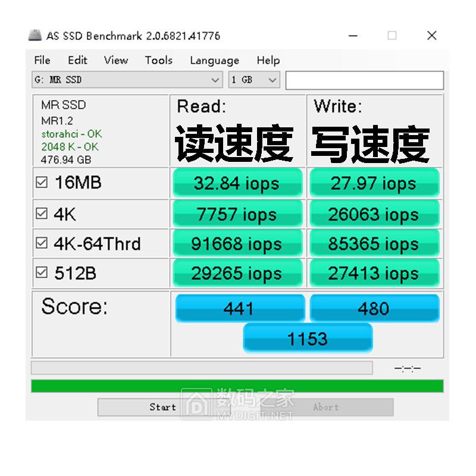Open the View menu

click(x=116, y=60)
